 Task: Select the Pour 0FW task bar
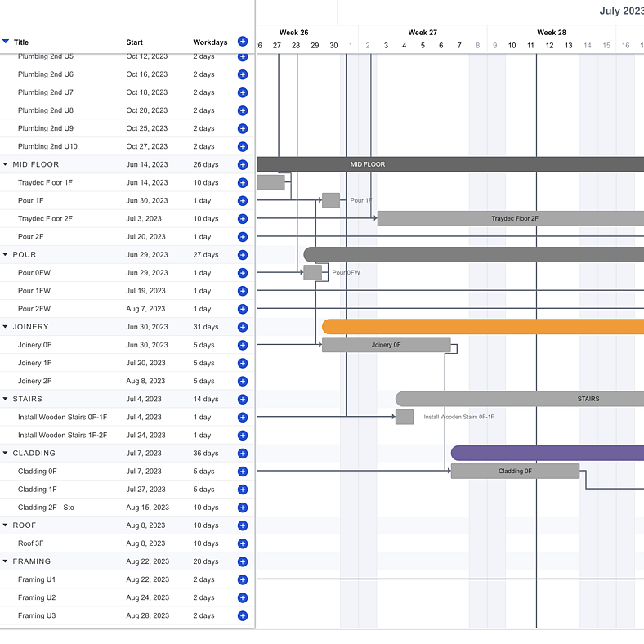312,273
